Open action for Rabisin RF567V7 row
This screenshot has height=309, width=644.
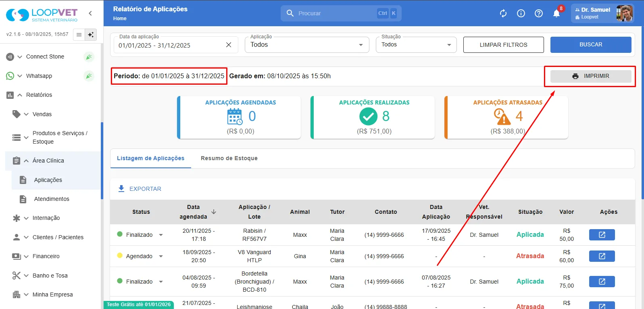tap(602, 235)
